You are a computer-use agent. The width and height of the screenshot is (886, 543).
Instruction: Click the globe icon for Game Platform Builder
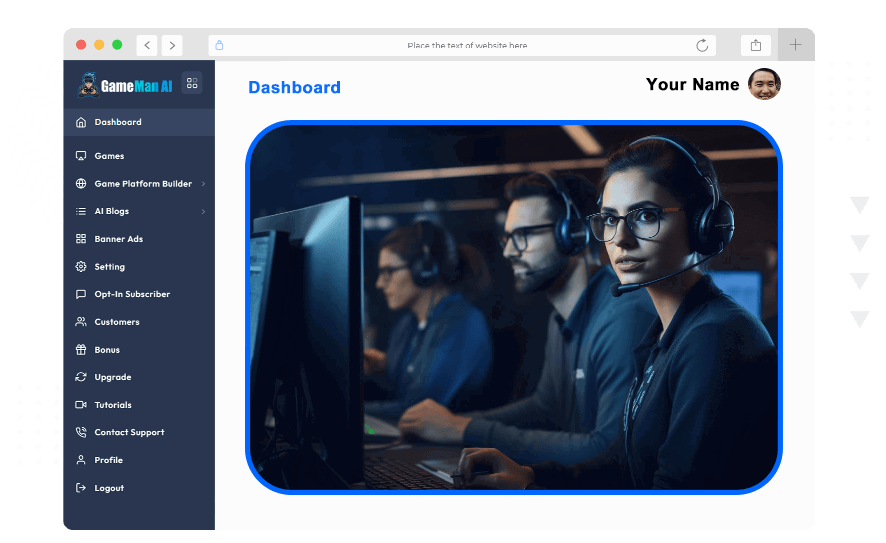(x=81, y=184)
